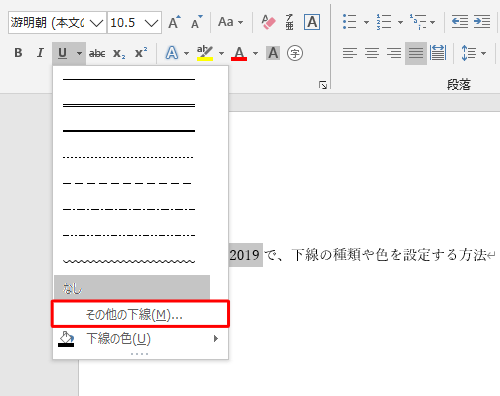
Task: Open the font name combo box
Action: [x=57, y=23]
